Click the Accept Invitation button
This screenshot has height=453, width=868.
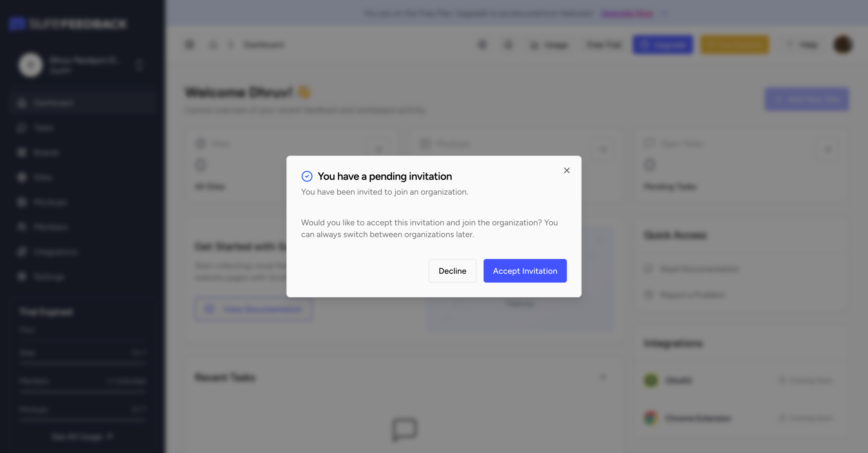tap(525, 271)
